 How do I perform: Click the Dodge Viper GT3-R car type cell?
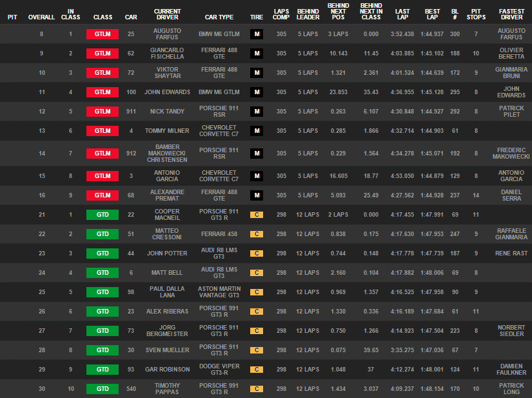(219, 370)
